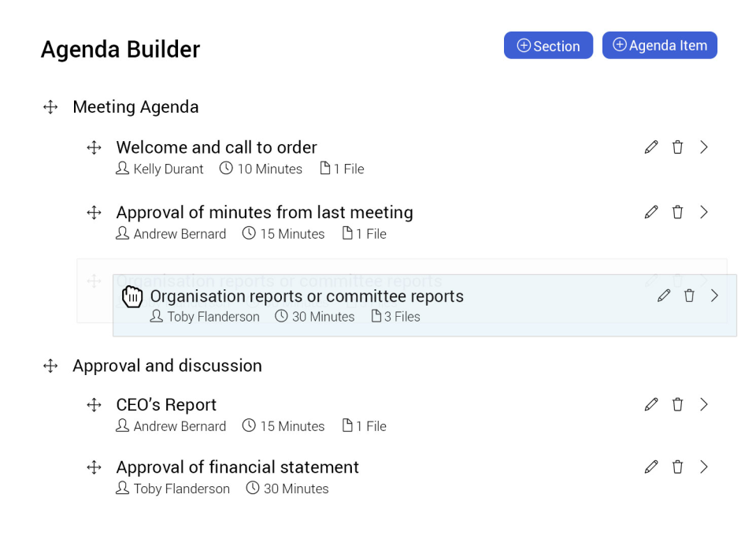
Task: Open details for Approval of financial statement
Action: click(704, 467)
